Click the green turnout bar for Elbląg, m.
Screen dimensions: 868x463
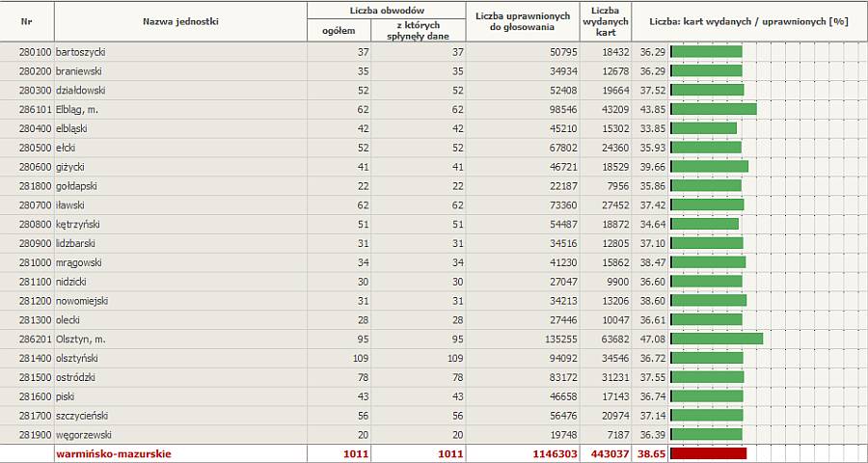coord(713,109)
